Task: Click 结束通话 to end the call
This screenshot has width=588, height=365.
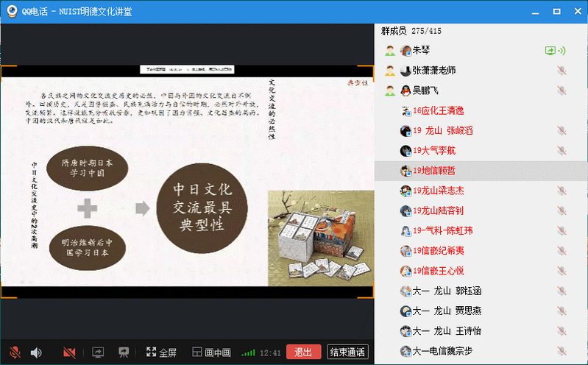Action: 347,352
